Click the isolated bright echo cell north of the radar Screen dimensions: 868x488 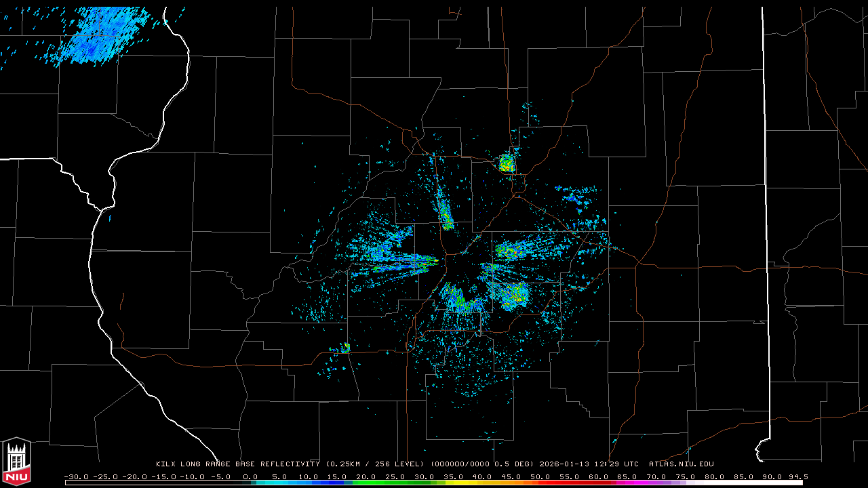(506, 163)
